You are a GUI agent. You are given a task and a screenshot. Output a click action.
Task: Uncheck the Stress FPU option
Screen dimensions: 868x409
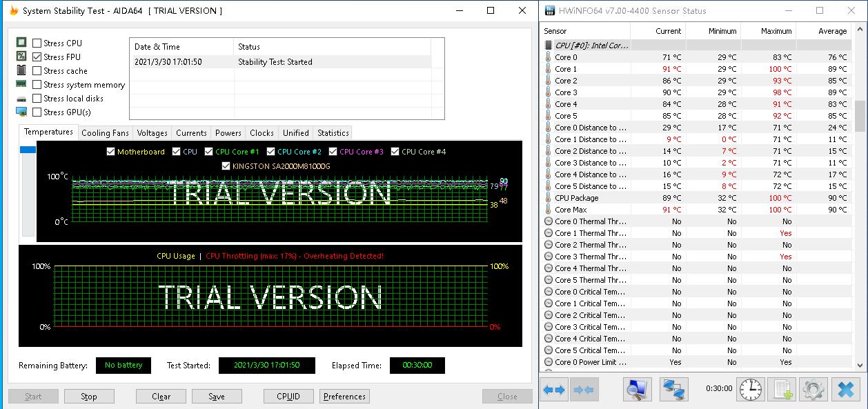(x=37, y=57)
